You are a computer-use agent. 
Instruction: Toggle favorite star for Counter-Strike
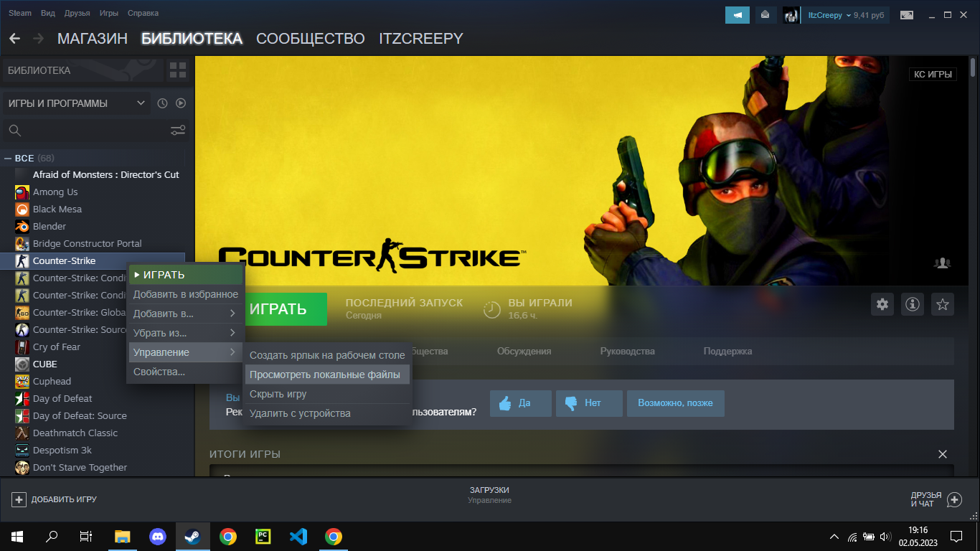coord(943,304)
